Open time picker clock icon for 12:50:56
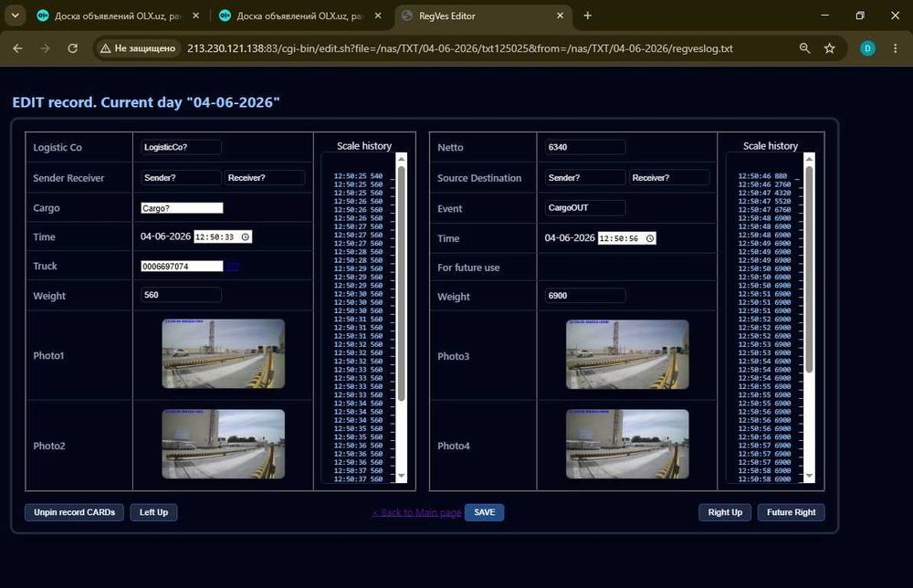The image size is (913, 588). click(x=650, y=238)
